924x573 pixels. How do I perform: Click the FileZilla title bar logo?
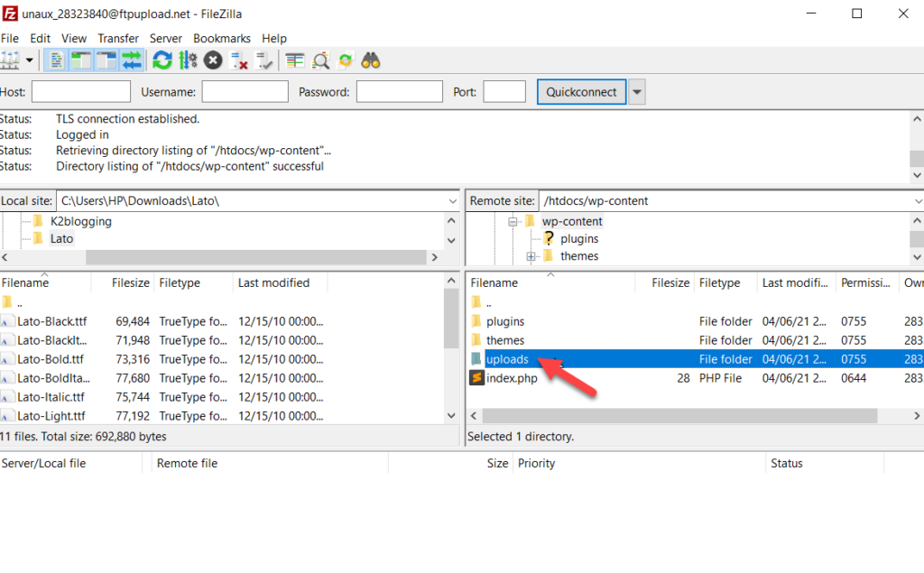pyautogui.click(x=10, y=14)
